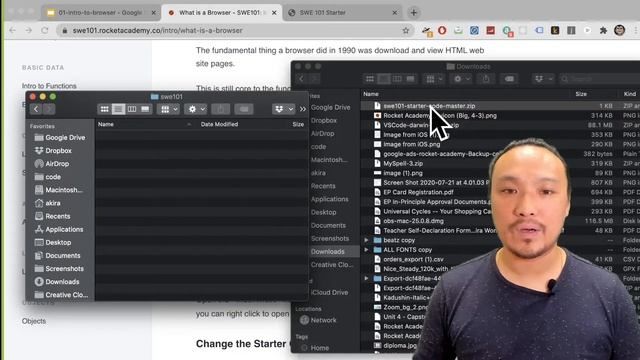Screen dimensions: 640x360
Task: Select gallery view in swe101 Finder window
Action: [x=145, y=109]
